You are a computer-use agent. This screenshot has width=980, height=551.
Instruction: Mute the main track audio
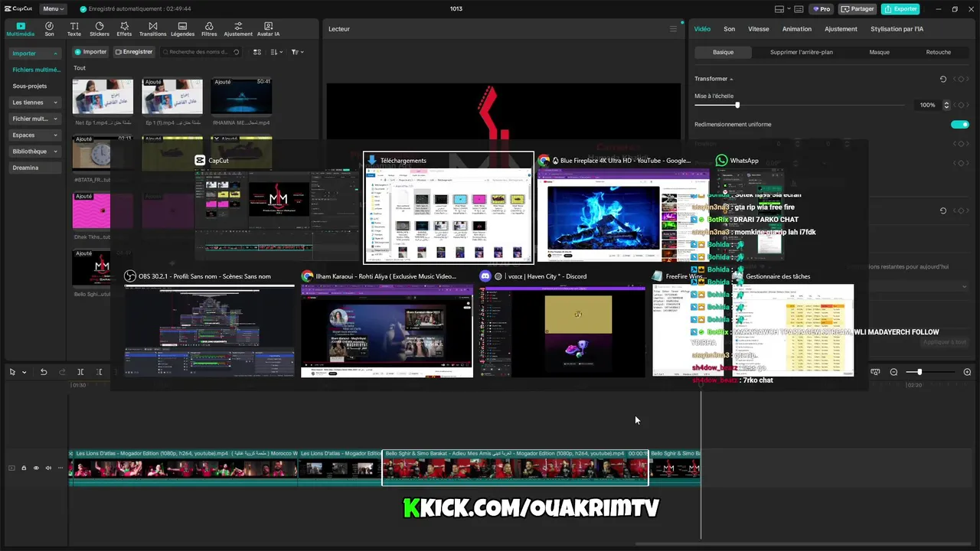click(48, 468)
